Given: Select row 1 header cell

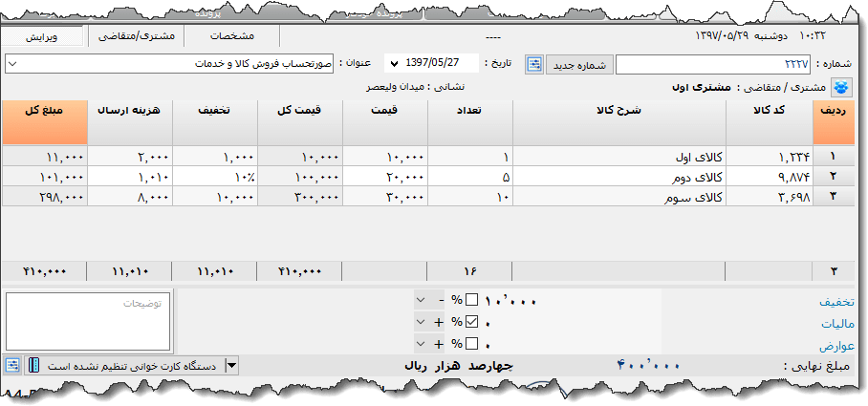Looking at the screenshot, I should 833,157.
